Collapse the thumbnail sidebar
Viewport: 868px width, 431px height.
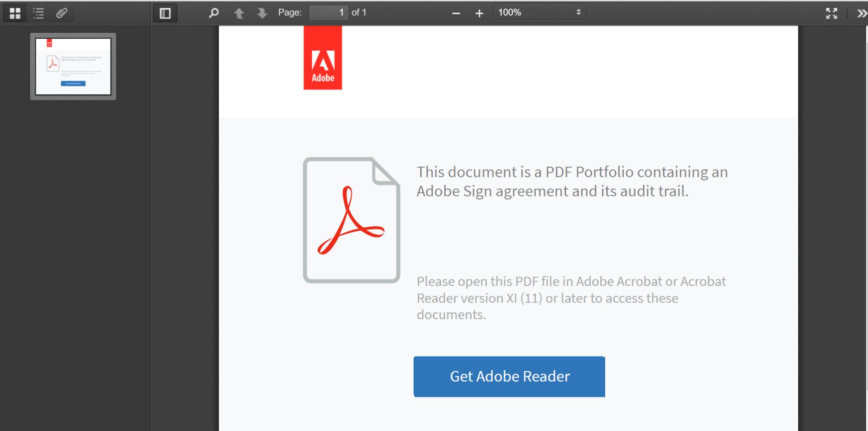point(165,13)
